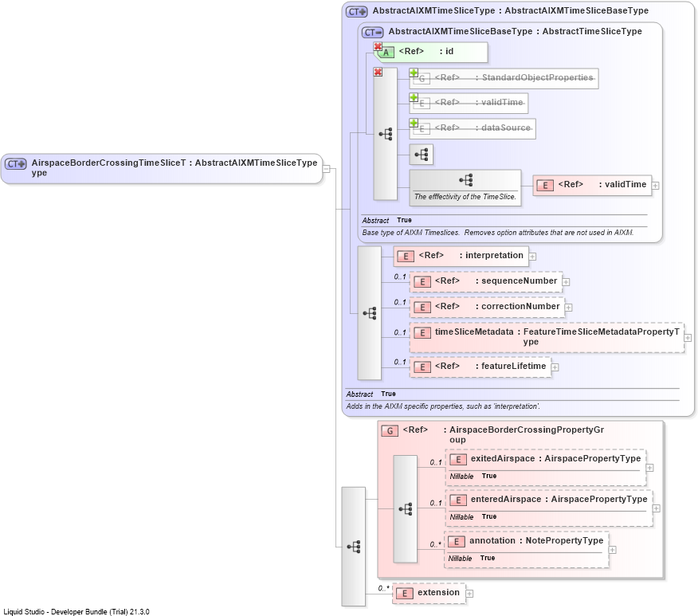
Task: Click the Liquid Studio Developer Bundle footer text
Action: click(76, 611)
